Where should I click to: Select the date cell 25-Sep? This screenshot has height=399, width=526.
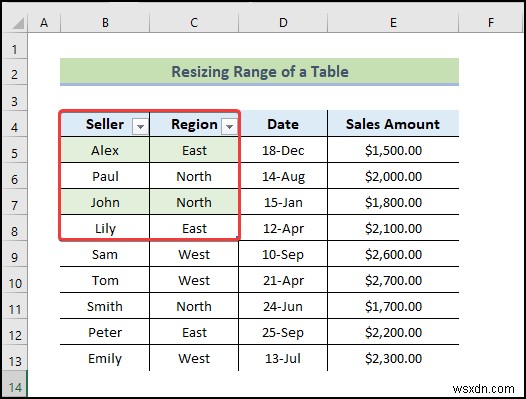pyautogui.click(x=283, y=332)
